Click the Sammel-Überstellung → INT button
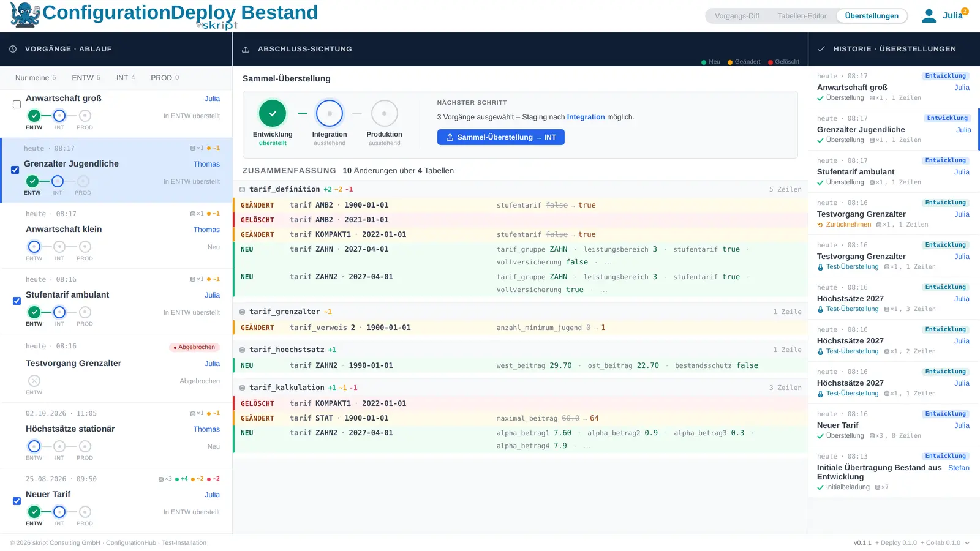The image size is (980, 551). coord(501,137)
